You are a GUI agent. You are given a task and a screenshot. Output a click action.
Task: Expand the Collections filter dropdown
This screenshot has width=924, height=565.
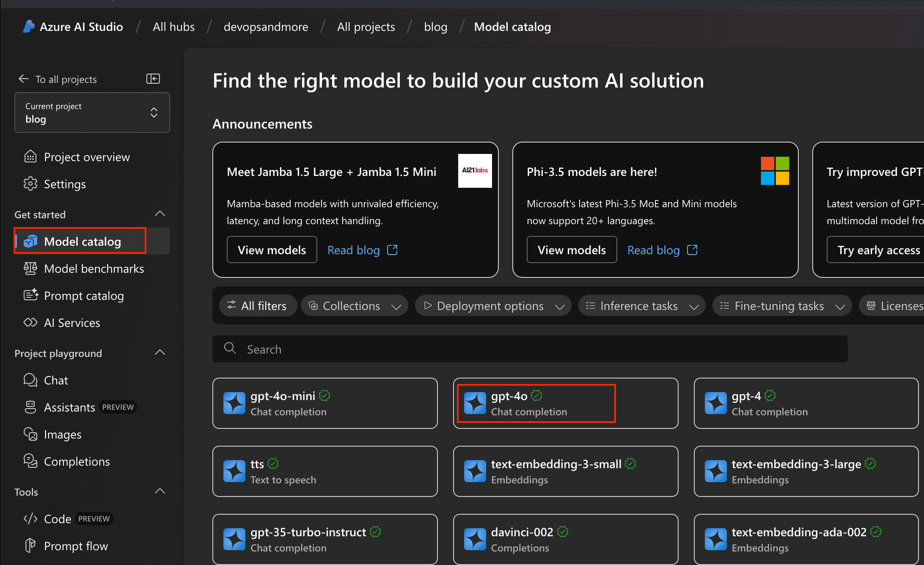point(355,306)
